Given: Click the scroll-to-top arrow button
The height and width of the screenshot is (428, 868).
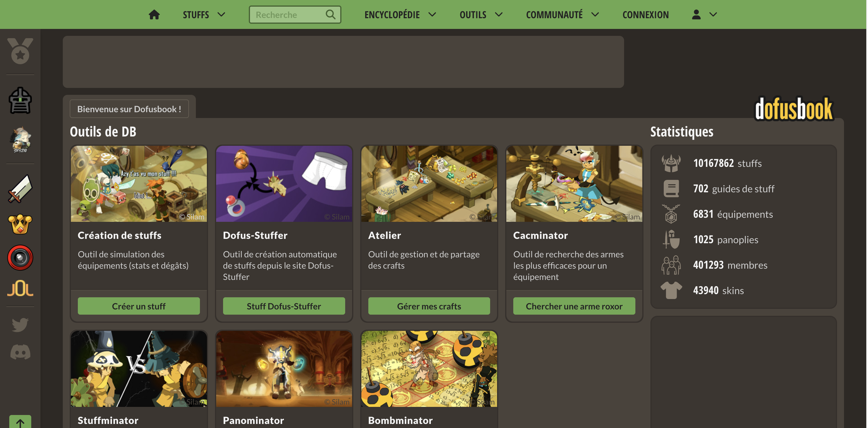Looking at the screenshot, I should pos(20,422).
